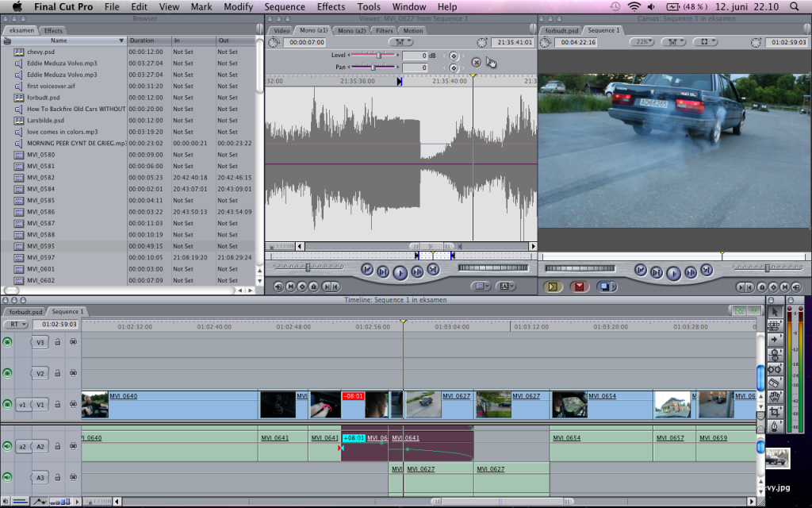812x508 pixels.
Task: Select the Edit Selection tool in palette
Action: 775,325
